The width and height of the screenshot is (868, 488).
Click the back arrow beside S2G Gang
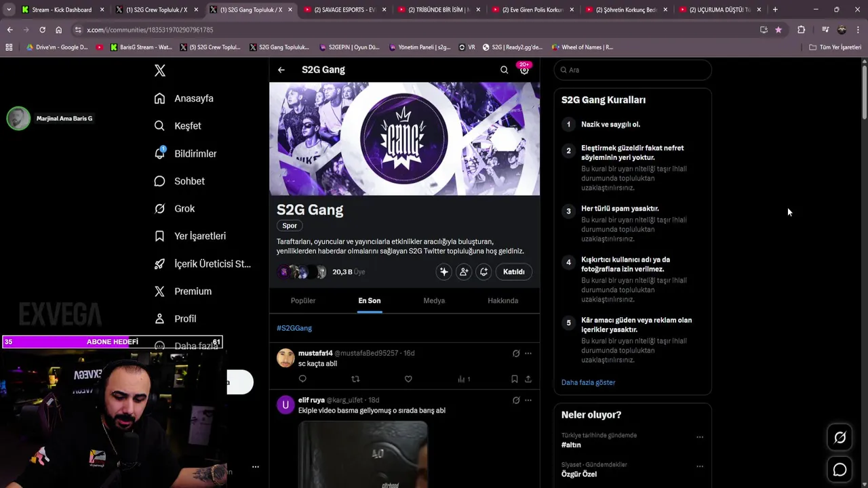(281, 70)
